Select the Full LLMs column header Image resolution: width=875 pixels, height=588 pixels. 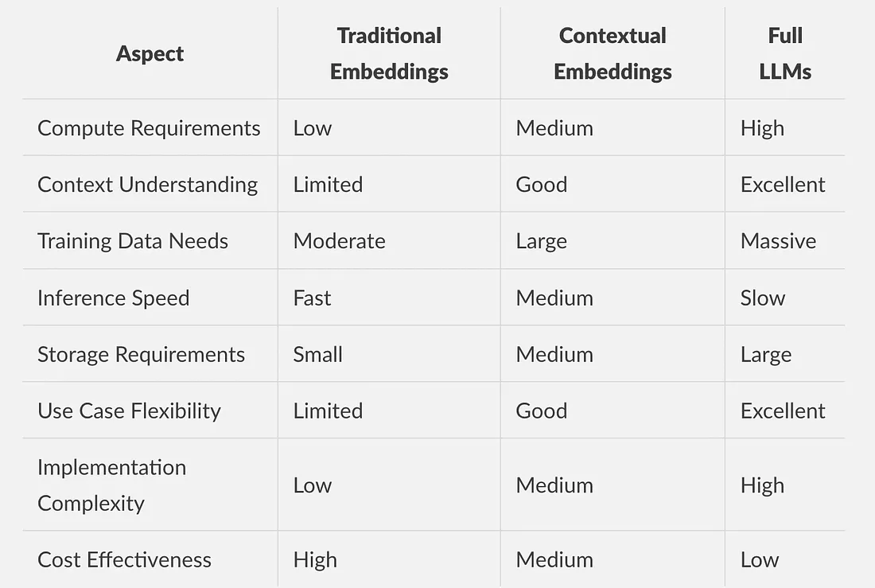tap(785, 53)
